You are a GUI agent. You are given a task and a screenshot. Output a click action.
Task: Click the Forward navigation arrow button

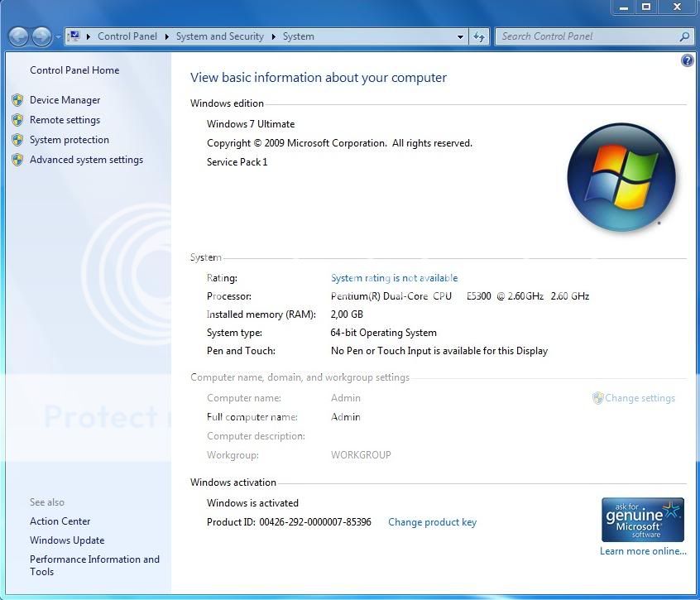coord(41,36)
